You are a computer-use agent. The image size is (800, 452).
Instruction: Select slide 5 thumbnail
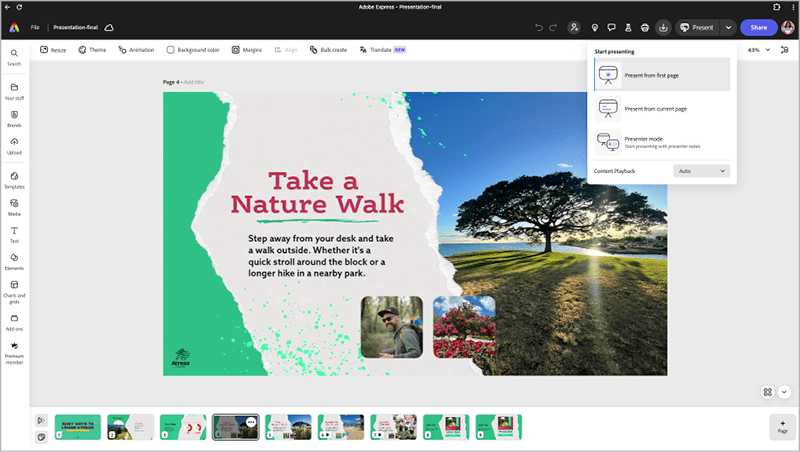pyautogui.click(x=288, y=427)
